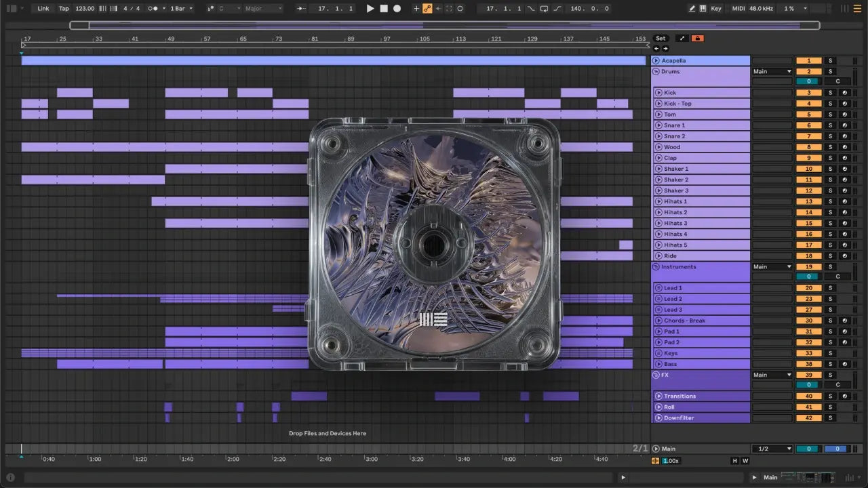Select the Draw Mode pencil icon
Screen dimensions: 868x488
[692, 9]
